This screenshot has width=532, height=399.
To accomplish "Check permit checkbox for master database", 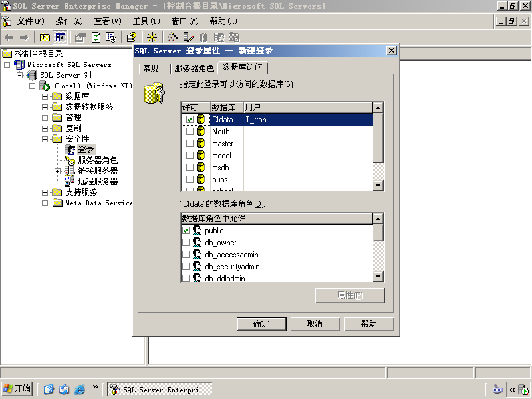I will pyautogui.click(x=190, y=143).
